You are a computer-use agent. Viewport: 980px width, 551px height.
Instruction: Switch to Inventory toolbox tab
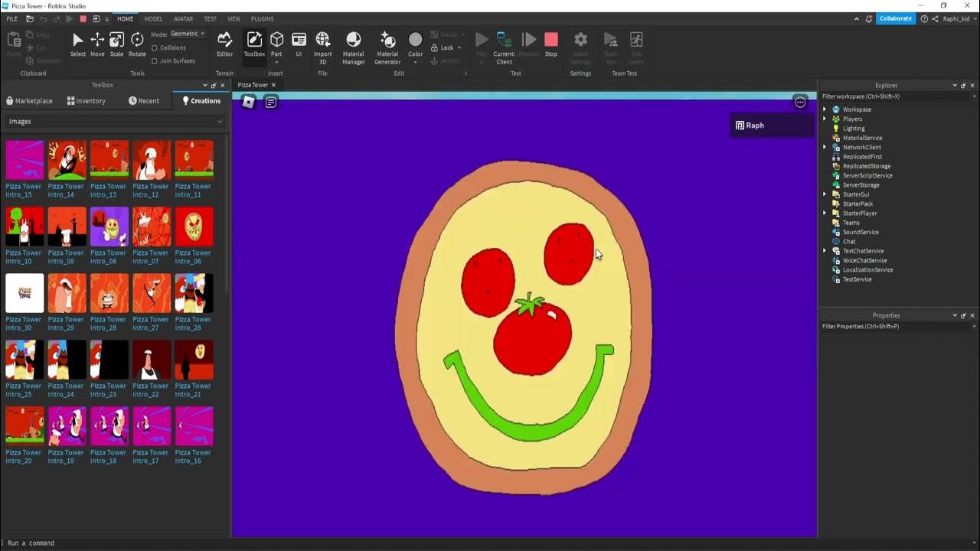coord(87,101)
